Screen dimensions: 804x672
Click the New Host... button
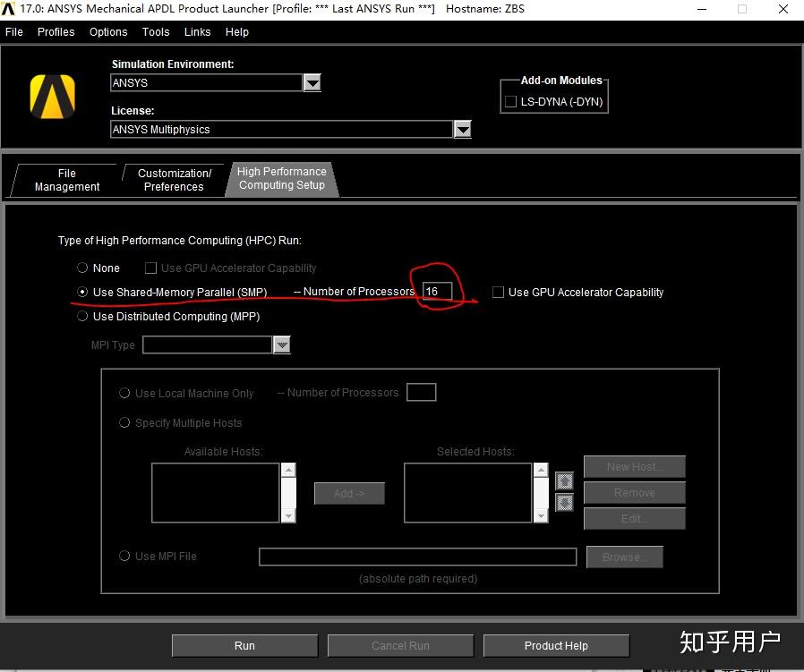(x=634, y=466)
